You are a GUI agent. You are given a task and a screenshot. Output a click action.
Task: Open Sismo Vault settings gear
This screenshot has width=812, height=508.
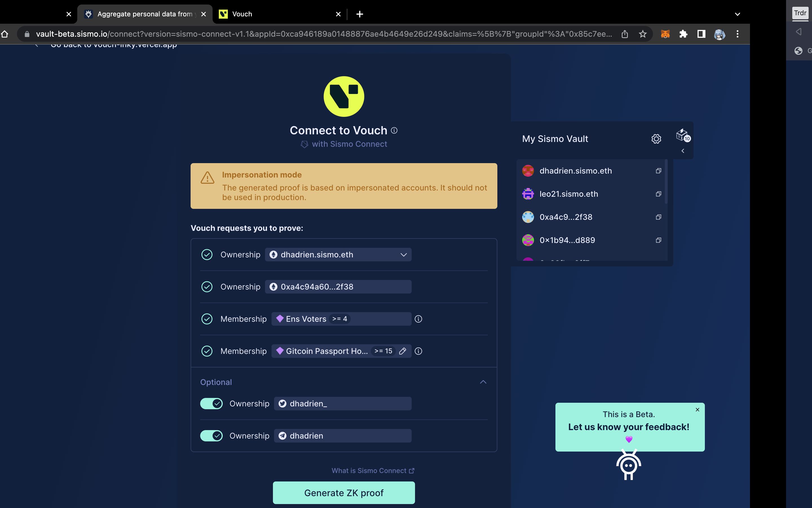[x=656, y=139]
